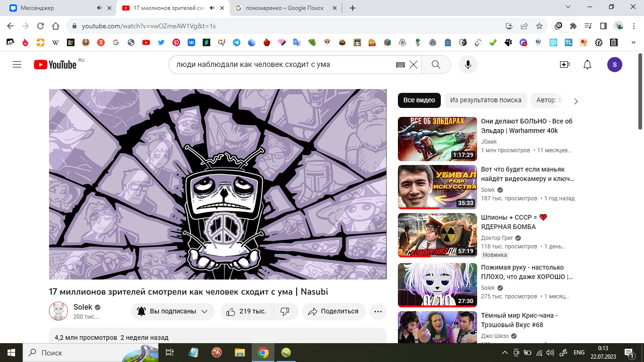The height and width of the screenshot is (362, 644).
Task: Open media controls in Chrome toolbar
Action: [x=588, y=26]
